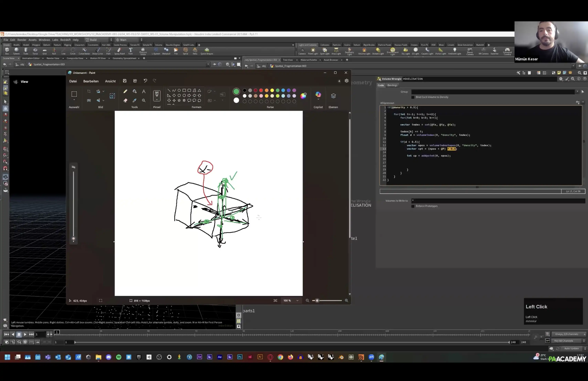Screen dimensions: 588x381
Task: Open the Main radial menu dropdown
Action: click(x=129, y=40)
